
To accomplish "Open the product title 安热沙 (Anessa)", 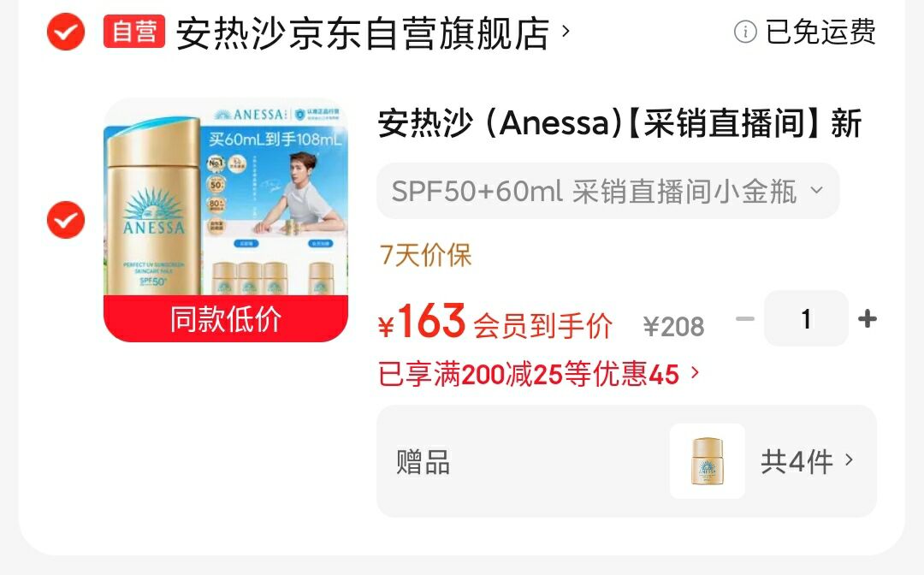I will (x=619, y=123).
